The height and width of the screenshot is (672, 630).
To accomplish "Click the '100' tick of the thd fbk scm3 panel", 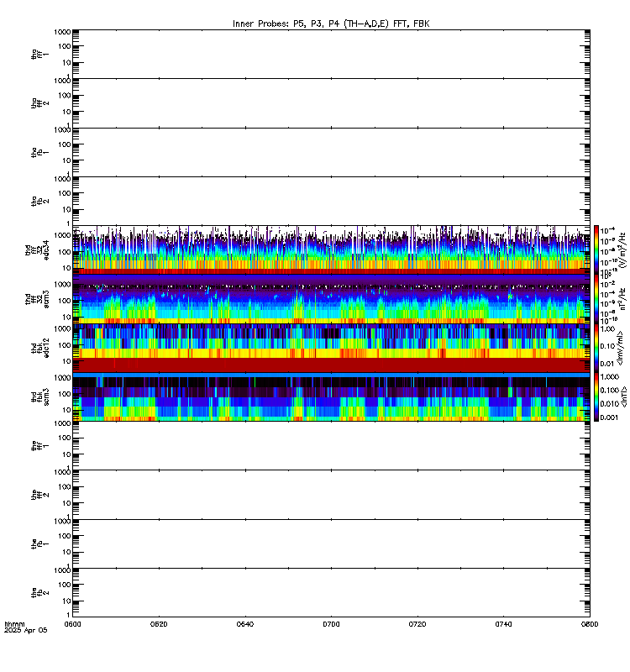I will pyautogui.click(x=65, y=394).
